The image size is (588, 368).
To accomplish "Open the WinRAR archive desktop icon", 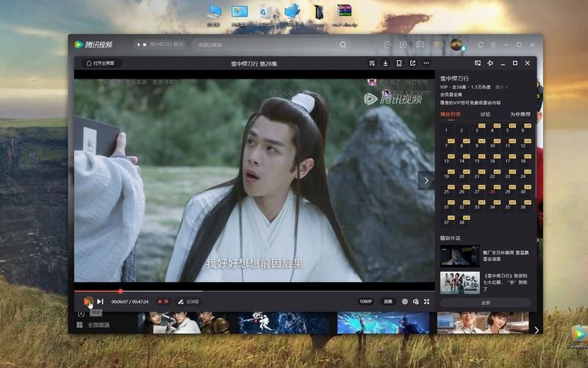I will pos(344,15).
